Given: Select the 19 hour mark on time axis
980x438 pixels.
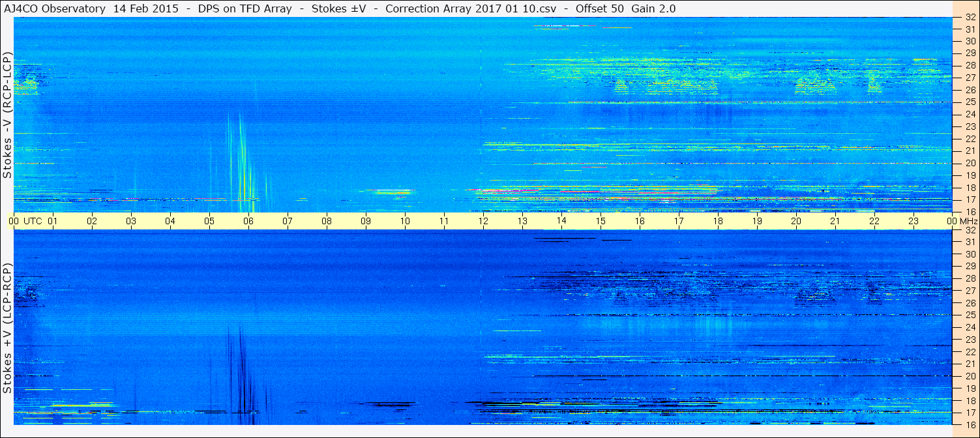Looking at the screenshot, I should (x=757, y=221).
